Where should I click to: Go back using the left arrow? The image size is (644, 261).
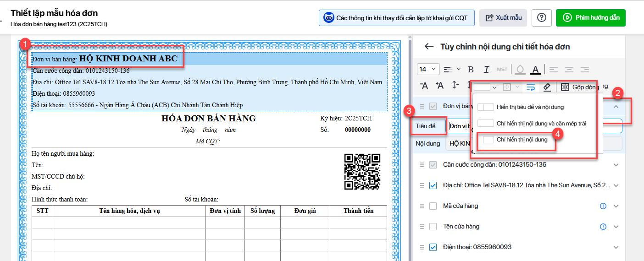[429, 47]
